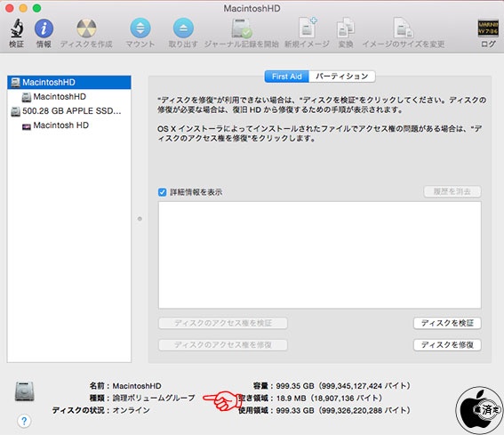Toggle the 詳細情報を表示 checkbox
Image resolution: width=504 pixels, height=435 pixels.
163,192
